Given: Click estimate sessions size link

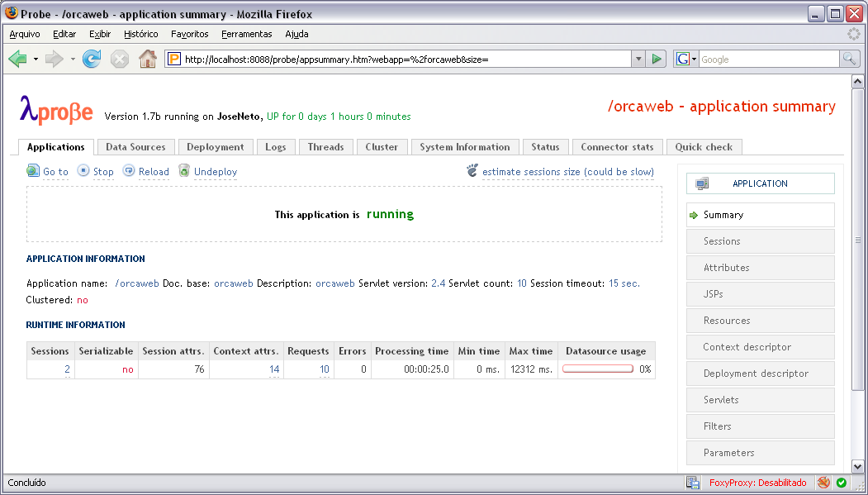Looking at the screenshot, I should tap(567, 172).
